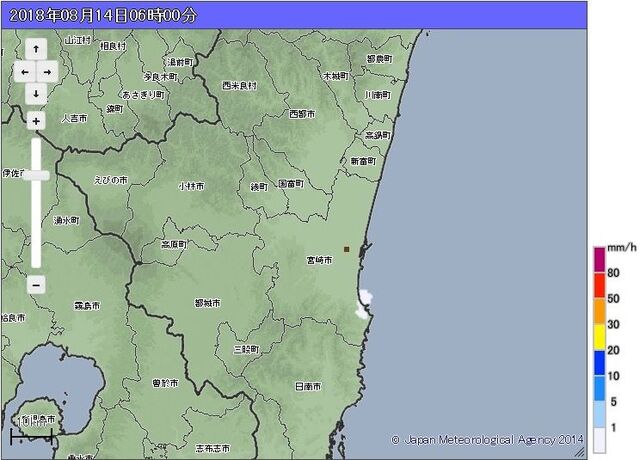This screenshot has width=640, height=460.
Task: Click the 都城市 map label
Action: (207, 303)
